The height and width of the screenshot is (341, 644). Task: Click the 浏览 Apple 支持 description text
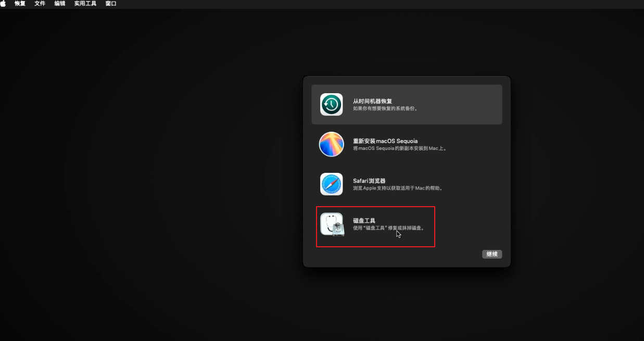pyautogui.click(x=398, y=188)
